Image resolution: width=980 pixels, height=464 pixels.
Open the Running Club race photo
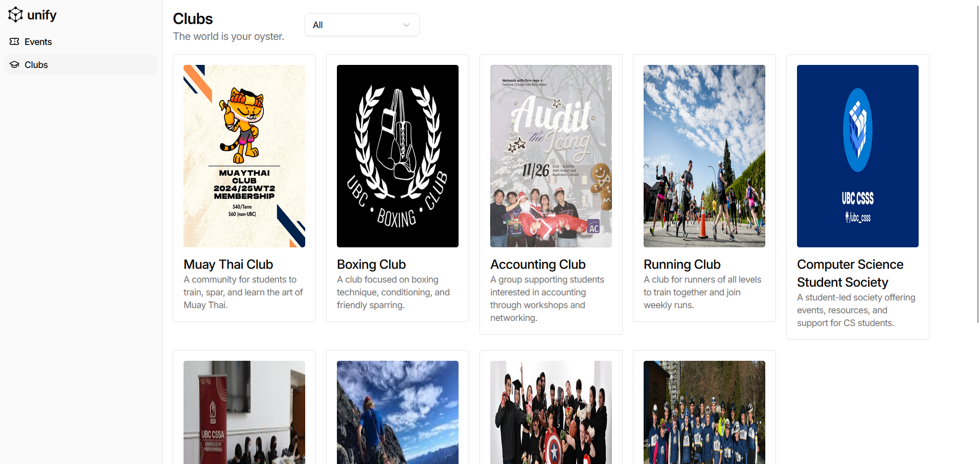tap(704, 156)
